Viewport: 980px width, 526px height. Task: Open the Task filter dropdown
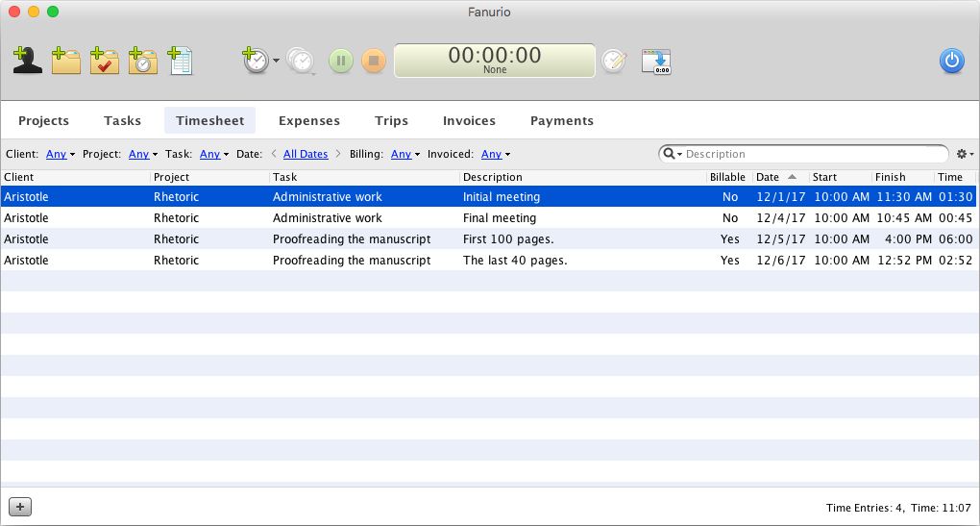(x=213, y=154)
